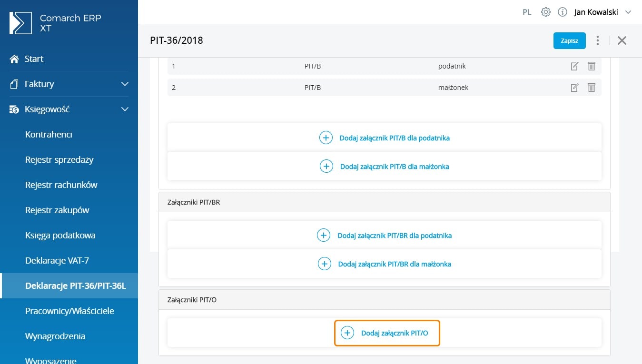Open the three-dot more options menu
The image size is (642, 364).
point(598,40)
